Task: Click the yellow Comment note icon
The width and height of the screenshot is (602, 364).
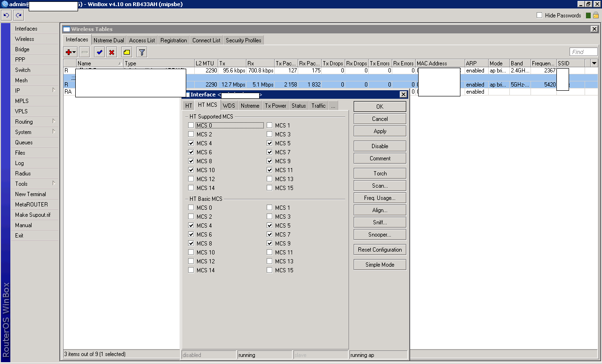Action: [x=127, y=52]
